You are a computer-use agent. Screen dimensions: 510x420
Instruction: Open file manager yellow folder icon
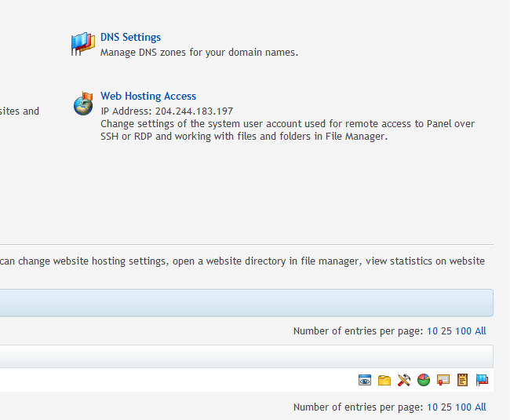[384, 380]
